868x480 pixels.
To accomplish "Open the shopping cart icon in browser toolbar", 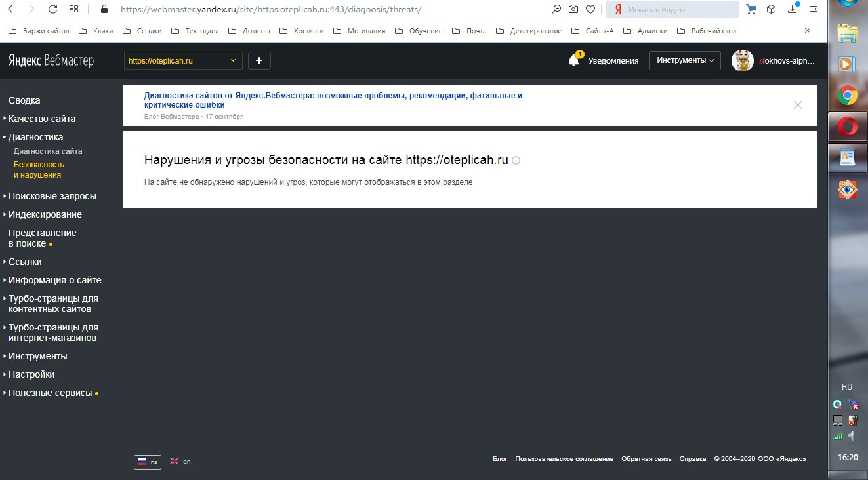I will tap(752, 9).
